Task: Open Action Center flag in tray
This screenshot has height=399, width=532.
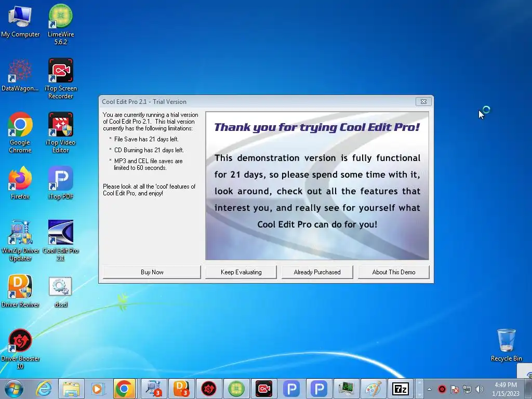Action: [455, 389]
